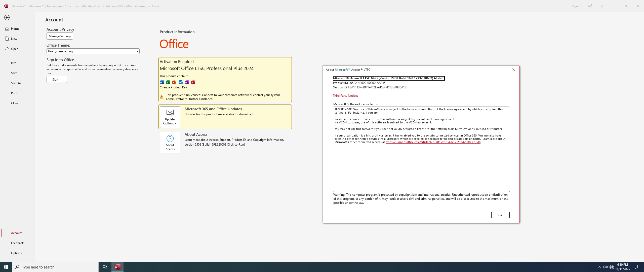Click the PowerPoint app icon
The image size is (644, 272).
click(174, 82)
